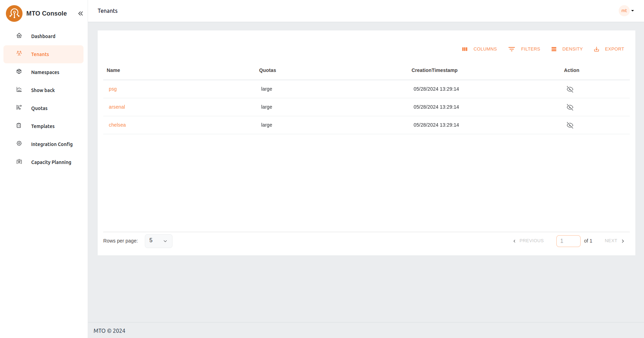Click the Export button
The height and width of the screenshot is (338, 644).
[x=609, y=49]
